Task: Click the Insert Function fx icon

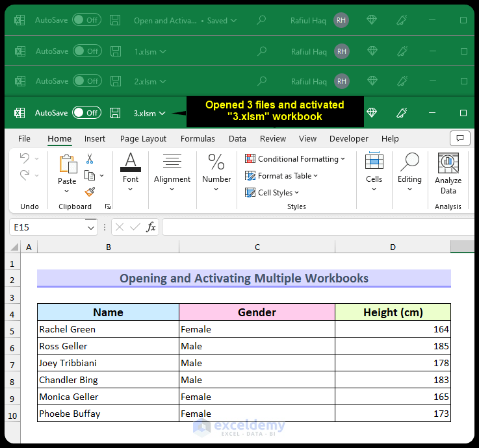Action: [151, 227]
